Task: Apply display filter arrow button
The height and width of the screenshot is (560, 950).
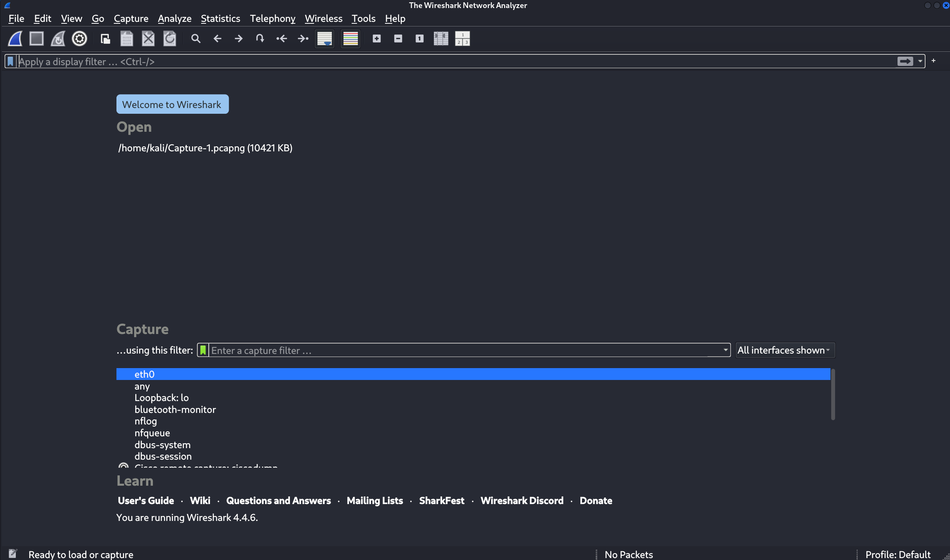Action: (905, 61)
